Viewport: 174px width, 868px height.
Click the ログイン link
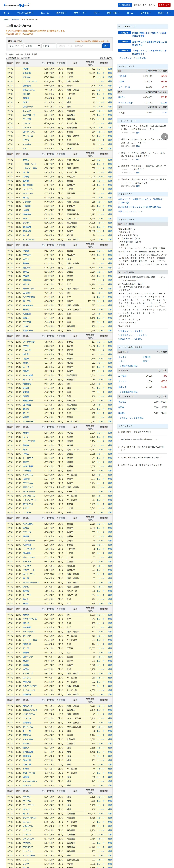point(152,5)
